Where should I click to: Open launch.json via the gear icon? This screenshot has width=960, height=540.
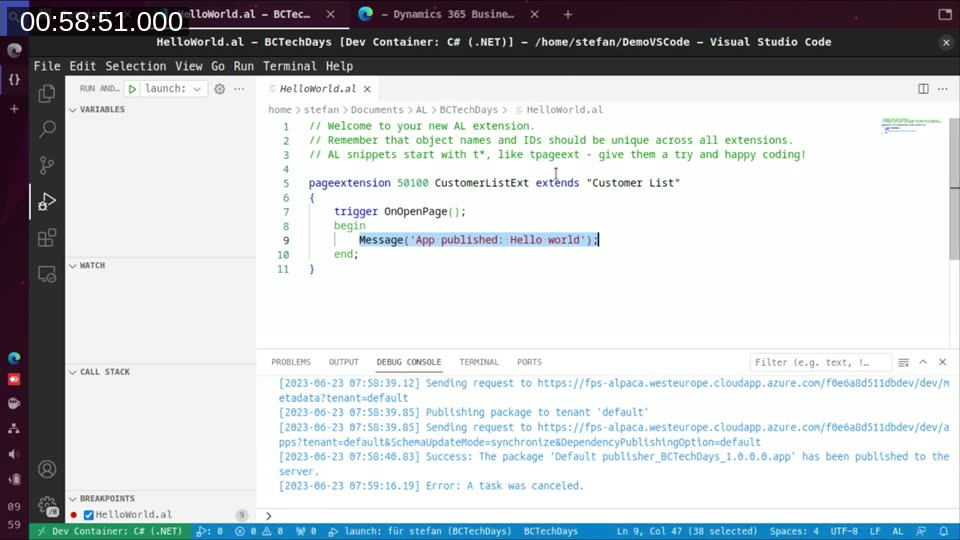click(x=219, y=89)
